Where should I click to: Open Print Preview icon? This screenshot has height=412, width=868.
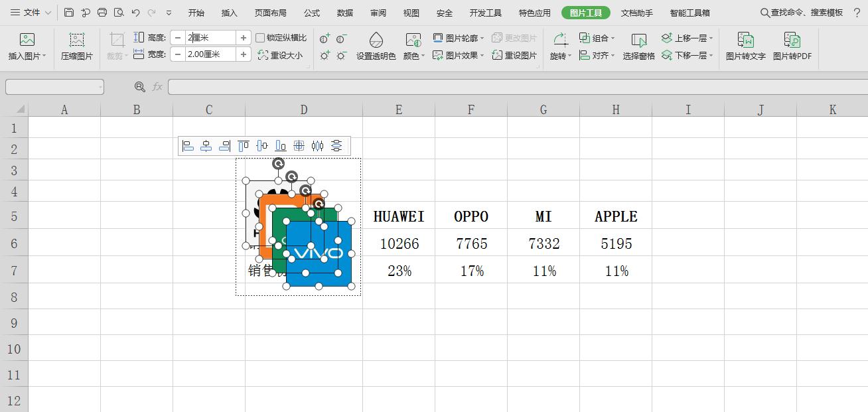click(119, 13)
